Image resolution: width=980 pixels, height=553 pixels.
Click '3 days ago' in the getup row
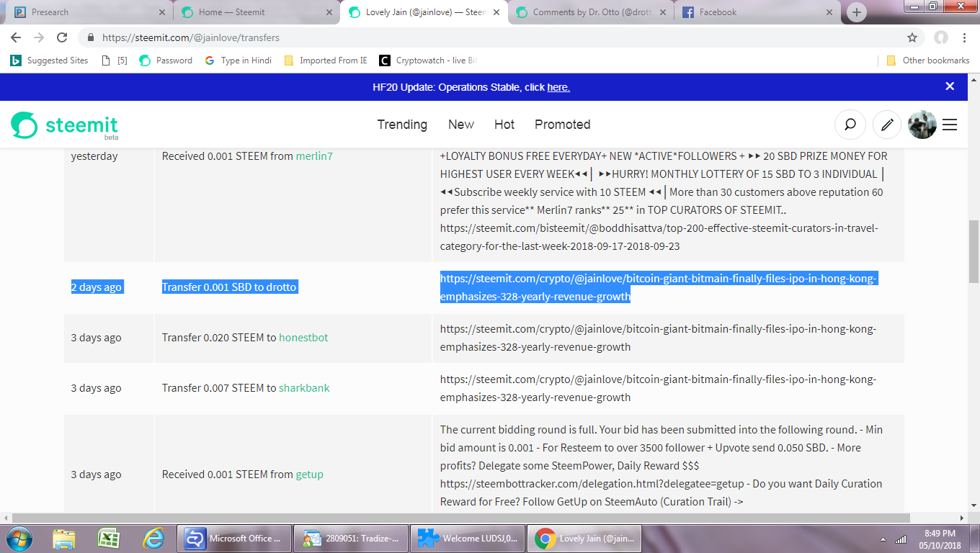[96, 474]
